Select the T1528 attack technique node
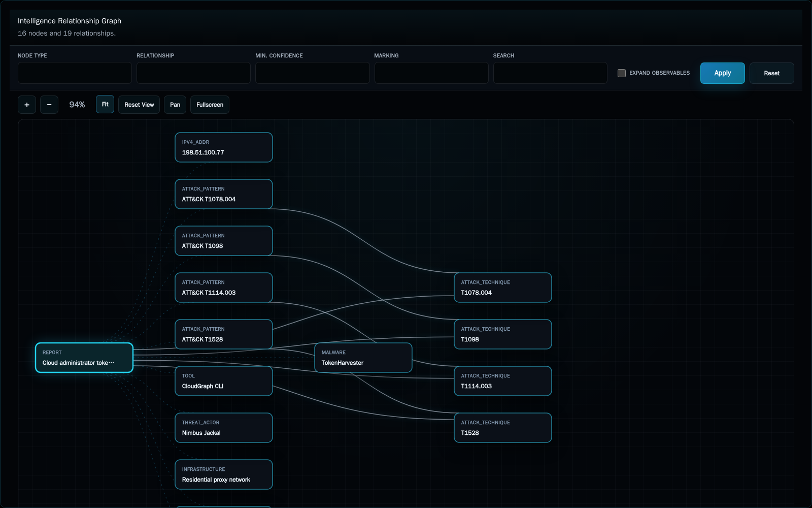This screenshot has height=508, width=812. tap(503, 428)
